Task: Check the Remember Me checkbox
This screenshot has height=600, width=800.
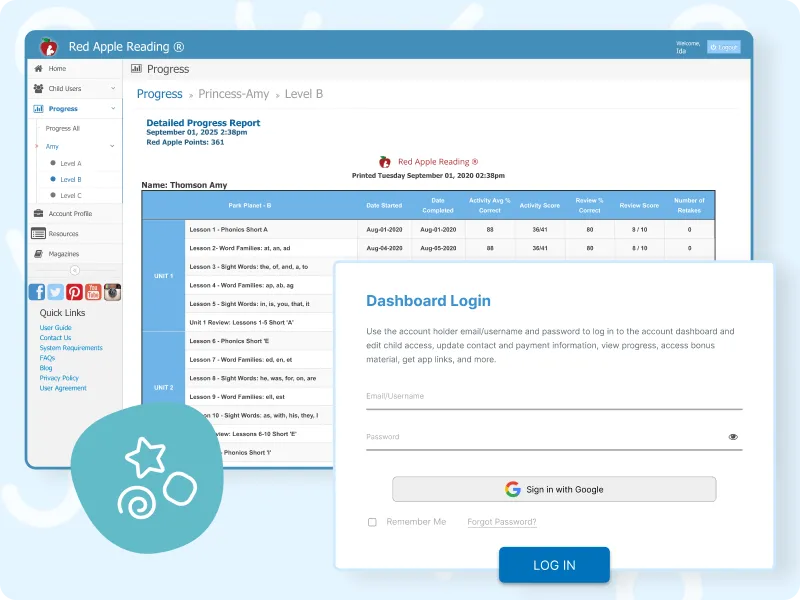Action: [x=372, y=522]
